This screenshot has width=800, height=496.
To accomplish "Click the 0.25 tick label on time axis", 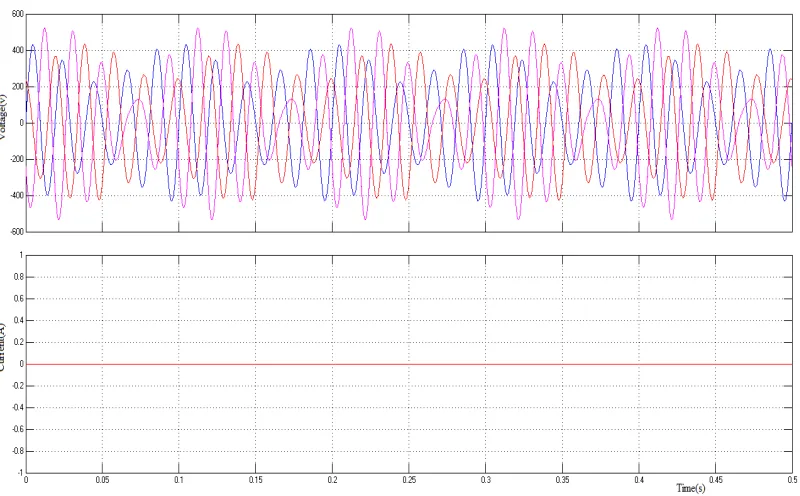I will (409, 480).
